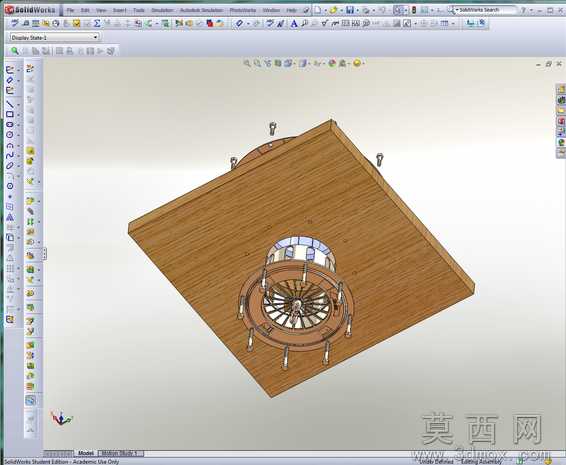Image resolution: width=566 pixels, height=465 pixels.
Task: Click the Sigma equations icon
Action: pyautogui.click(x=97, y=24)
